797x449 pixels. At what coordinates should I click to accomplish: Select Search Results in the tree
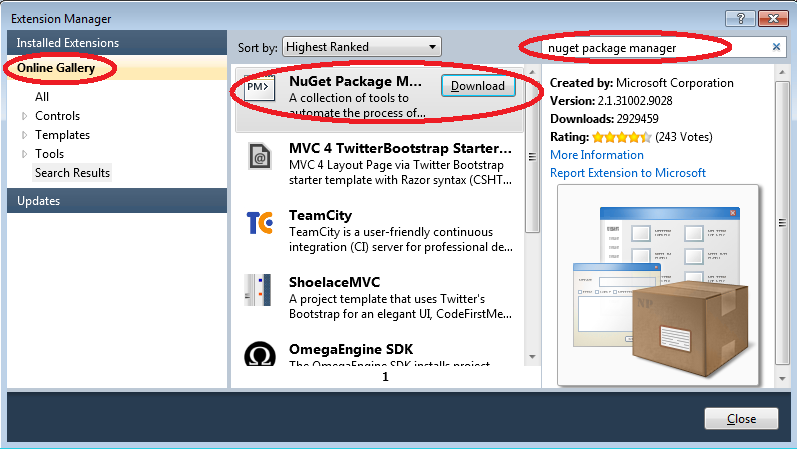(72, 173)
